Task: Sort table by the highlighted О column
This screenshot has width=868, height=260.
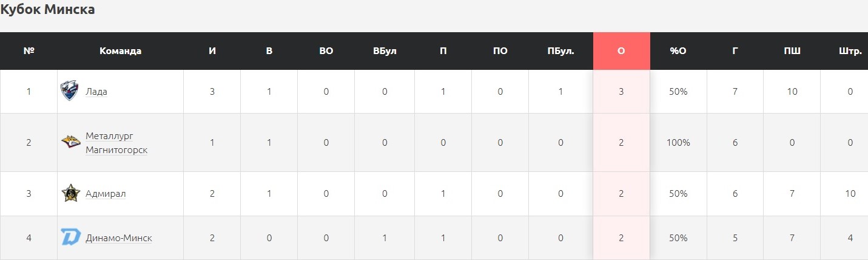Action: click(621, 51)
